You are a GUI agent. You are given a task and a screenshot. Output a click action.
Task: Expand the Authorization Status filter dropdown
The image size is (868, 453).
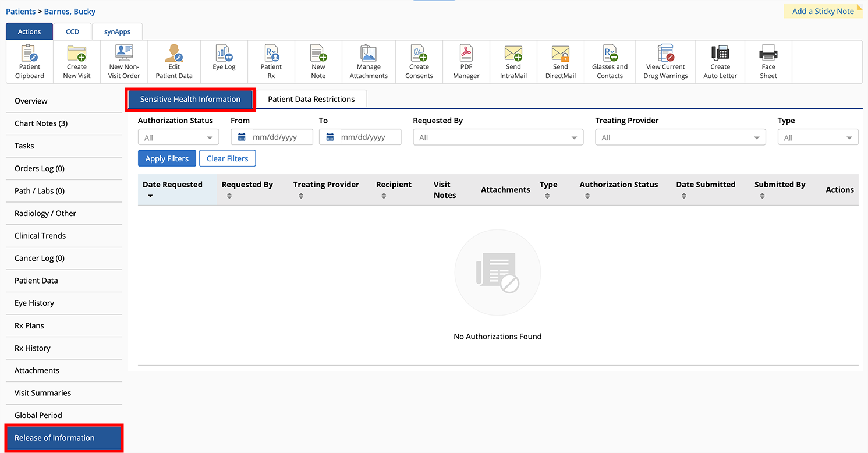point(178,137)
